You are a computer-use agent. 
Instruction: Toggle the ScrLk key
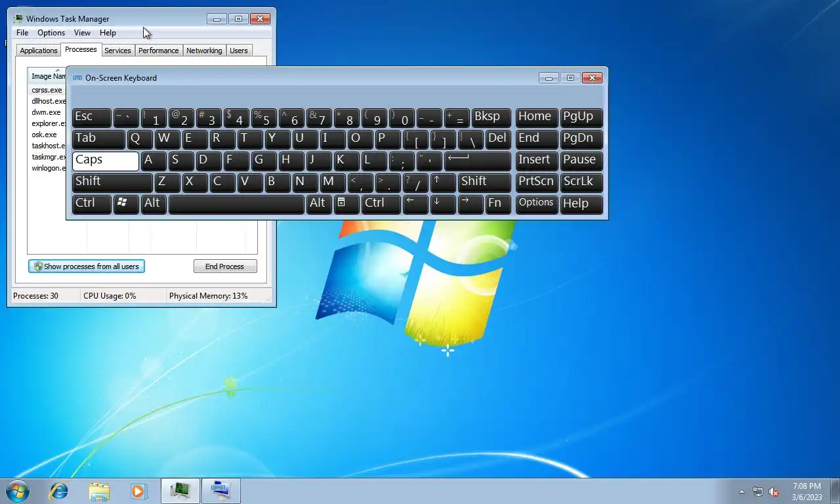(581, 182)
